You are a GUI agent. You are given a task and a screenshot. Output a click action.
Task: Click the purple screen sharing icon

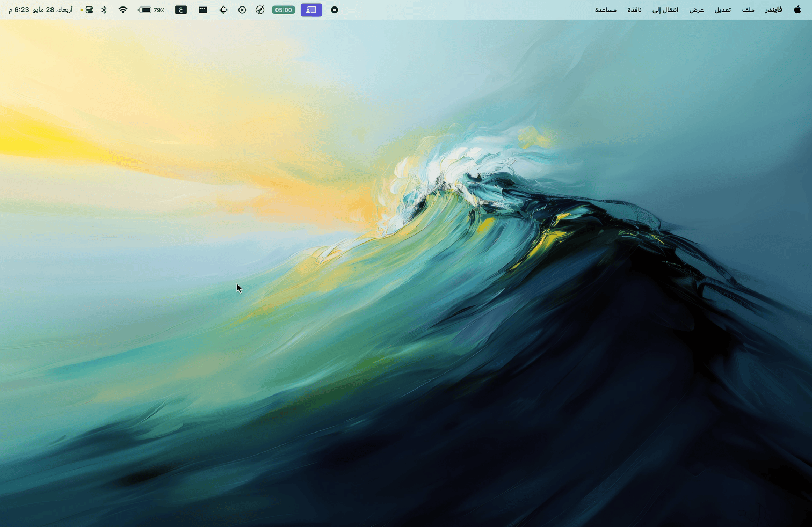coord(311,10)
